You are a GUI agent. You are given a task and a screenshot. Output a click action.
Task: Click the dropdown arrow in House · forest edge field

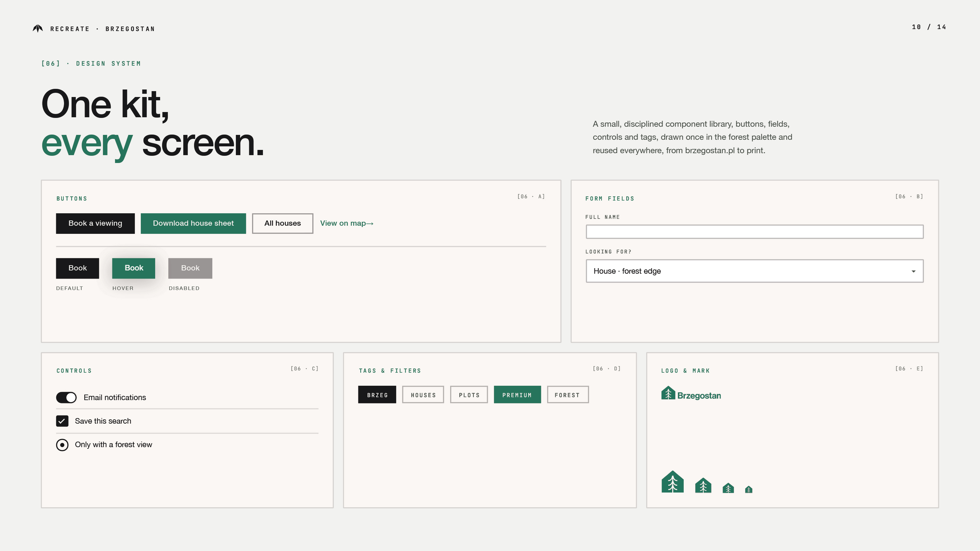(913, 271)
